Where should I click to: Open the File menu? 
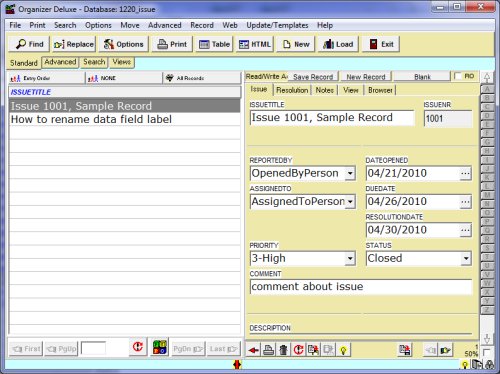pos(15,25)
